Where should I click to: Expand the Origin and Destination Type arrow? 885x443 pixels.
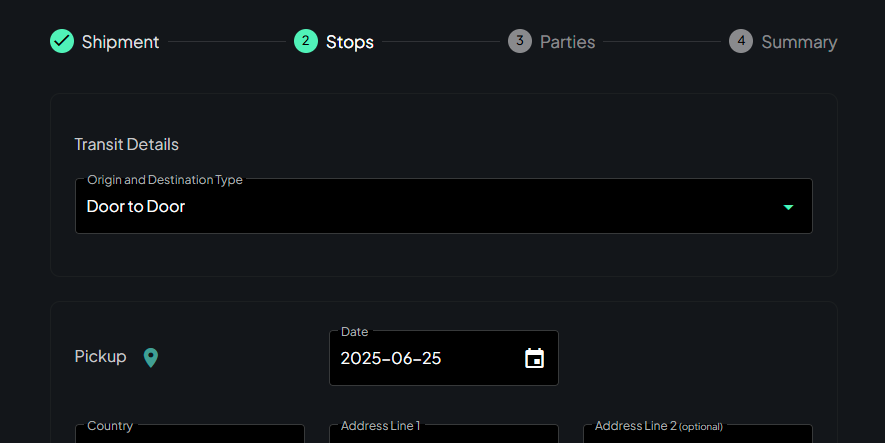pos(788,207)
